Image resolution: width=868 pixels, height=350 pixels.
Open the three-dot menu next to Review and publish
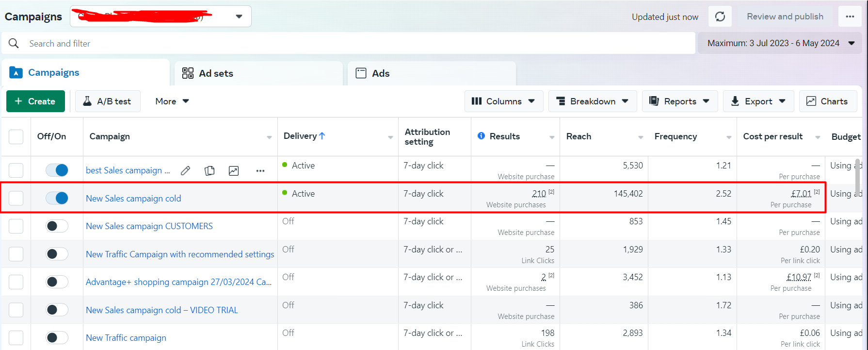850,17
